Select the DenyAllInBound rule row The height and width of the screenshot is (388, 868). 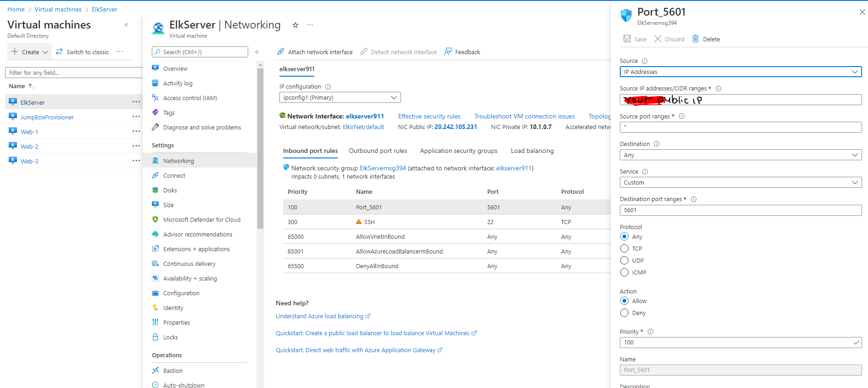click(446, 266)
